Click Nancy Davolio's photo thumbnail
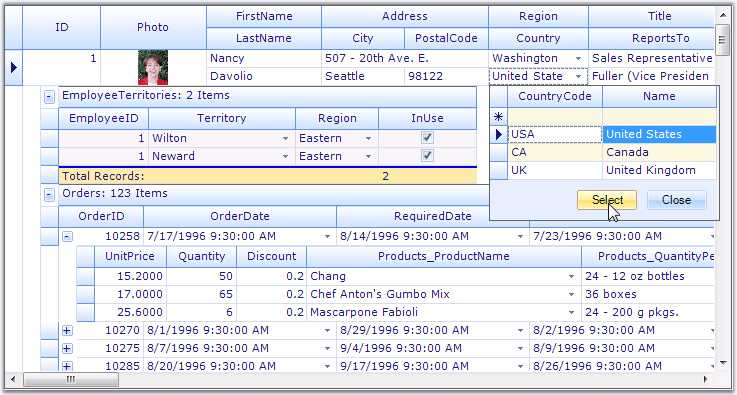The height and width of the screenshot is (395, 737). coord(153,67)
